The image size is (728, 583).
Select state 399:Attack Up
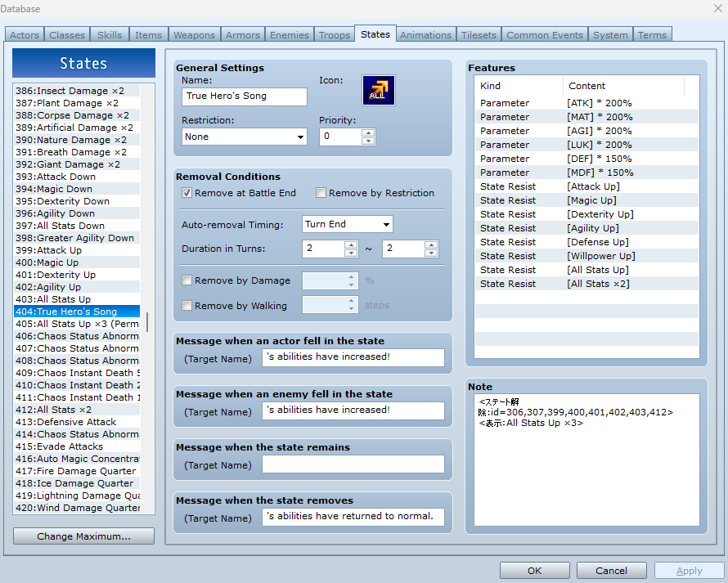click(x=77, y=250)
